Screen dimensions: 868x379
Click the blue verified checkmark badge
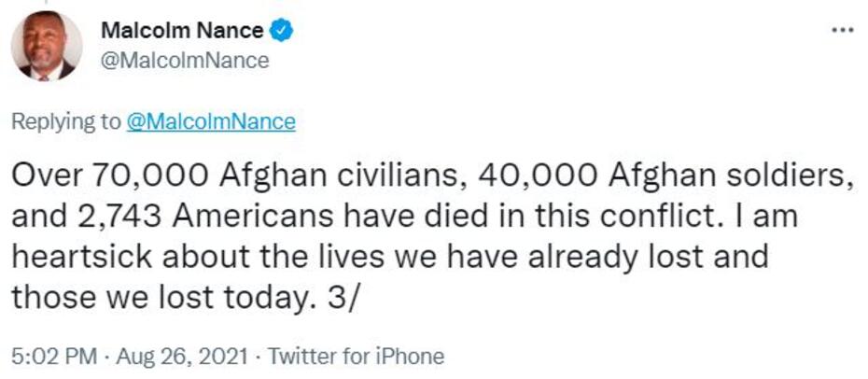[x=283, y=31]
